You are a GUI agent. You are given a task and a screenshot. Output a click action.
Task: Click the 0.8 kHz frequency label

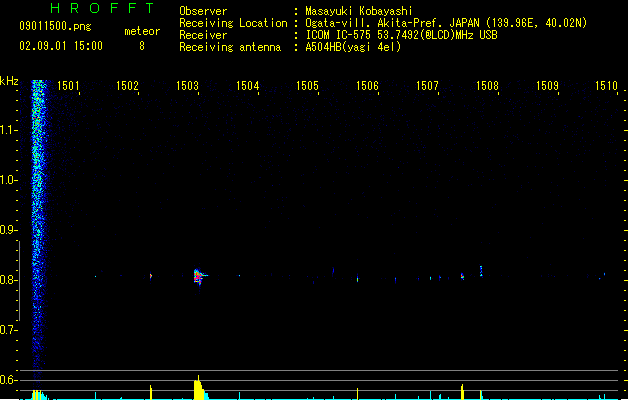[8, 280]
